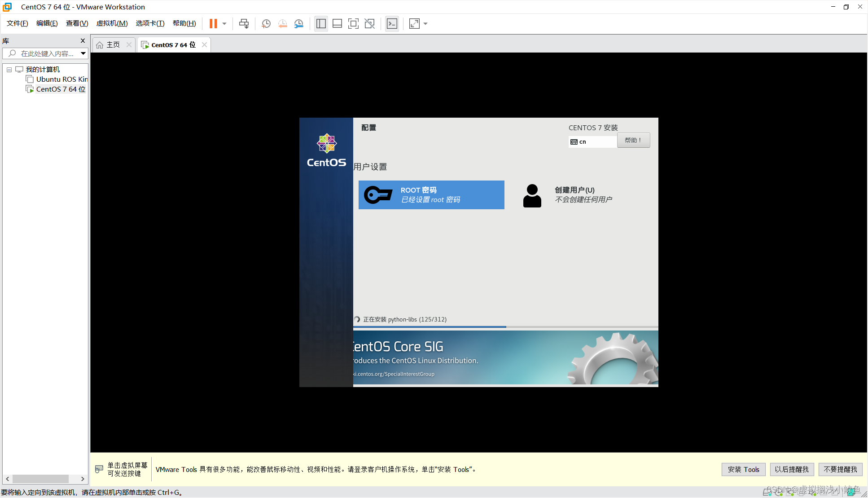
Task: Close the 主页 tab
Action: tap(129, 45)
